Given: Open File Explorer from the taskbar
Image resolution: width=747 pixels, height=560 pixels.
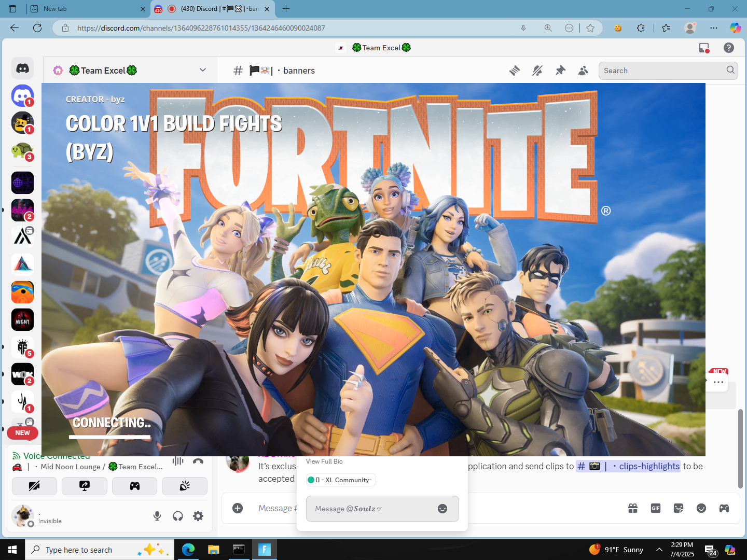Looking at the screenshot, I should click(213, 550).
